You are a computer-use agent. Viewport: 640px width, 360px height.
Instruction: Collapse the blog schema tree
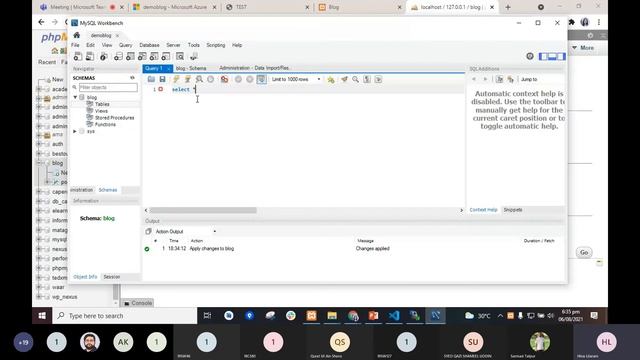pyautogui.click(x=75, y=97)
